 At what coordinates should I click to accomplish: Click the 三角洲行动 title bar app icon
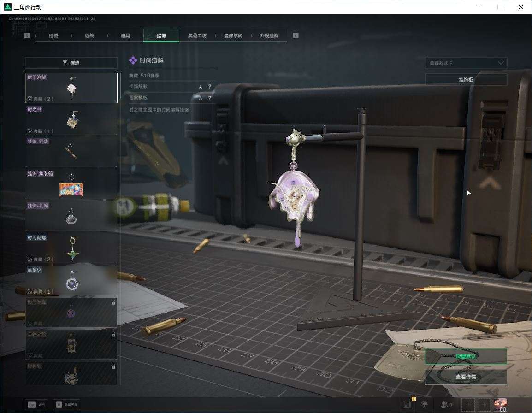[x=7, y=7]
